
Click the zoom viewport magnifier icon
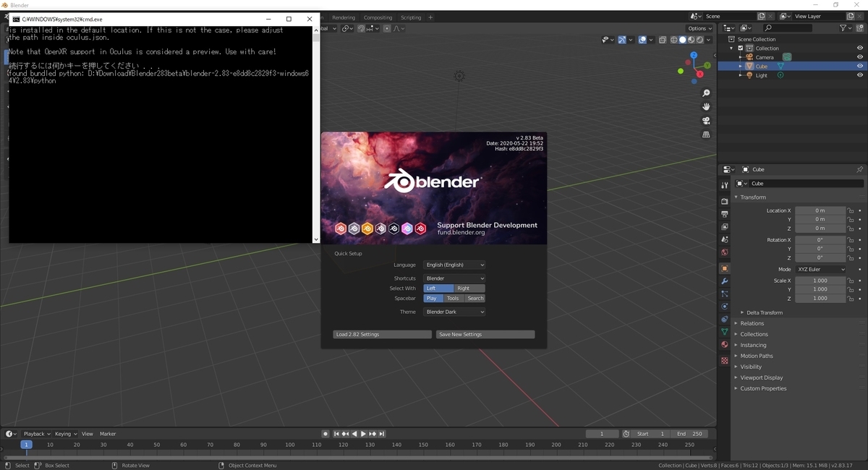[x=707, y=93]
